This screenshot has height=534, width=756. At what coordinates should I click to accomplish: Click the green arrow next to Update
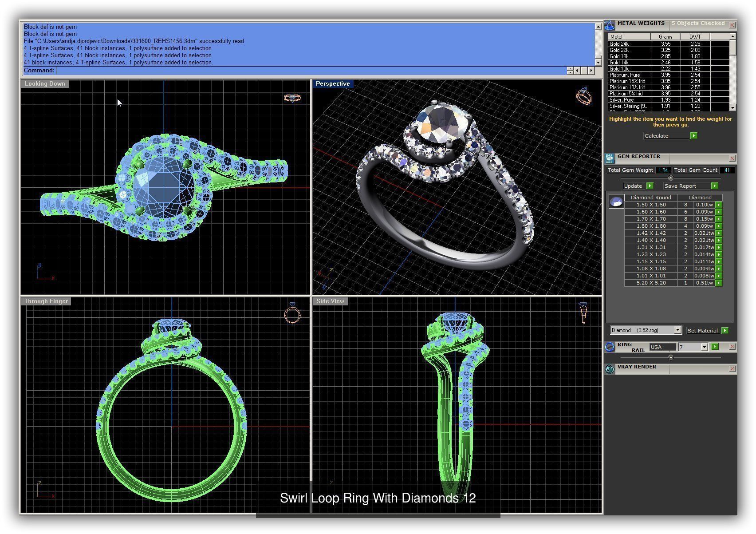[650, 186]
